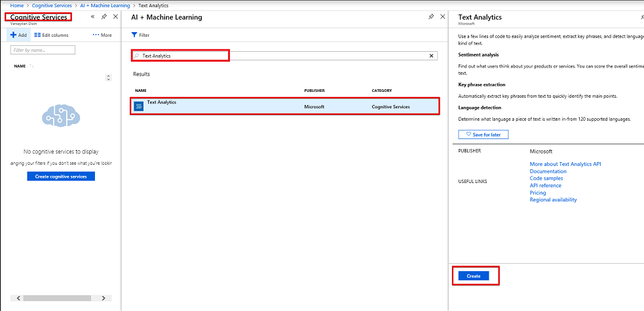Go to Home breadcrumb
Image resolution: width=644 pixels, height=311 pixels.
pyautogui.click(x=17, y=5)
